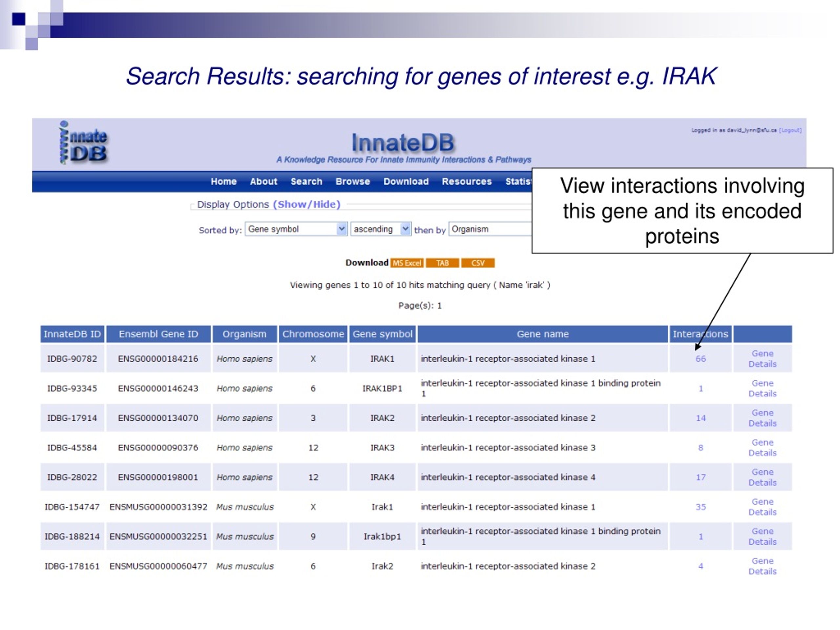Open the Search menu item
840x630 pixels.
(x=306, y=181)
